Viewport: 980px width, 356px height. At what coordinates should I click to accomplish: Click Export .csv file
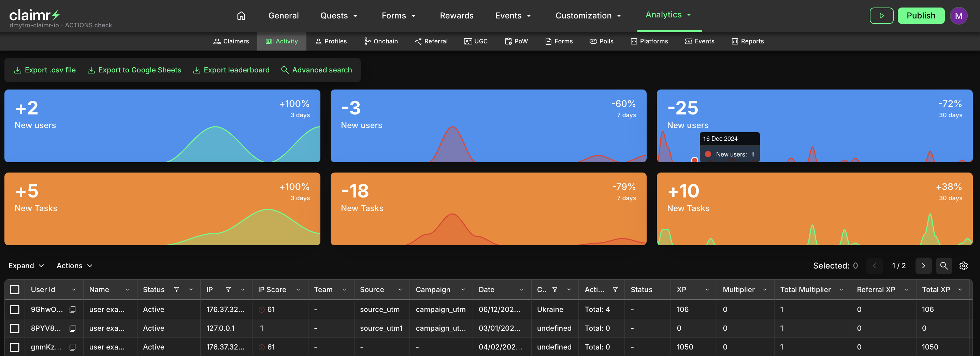[45, 70]
